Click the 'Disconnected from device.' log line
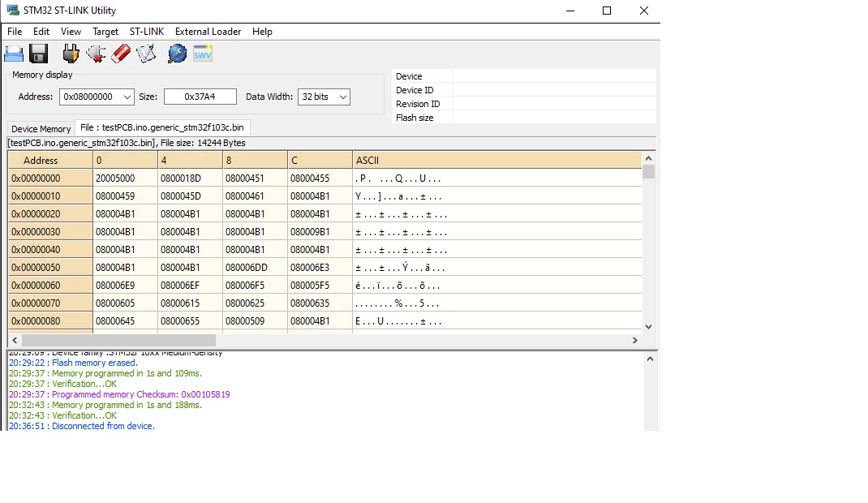Viewport: 868px width, 503px height. (x=81, y=426)
